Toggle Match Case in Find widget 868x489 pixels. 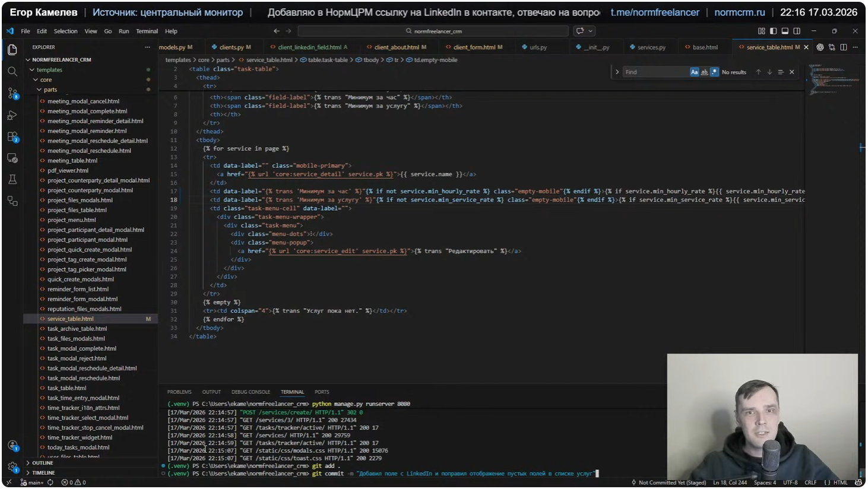pyautogui.click(x=694, y=72)
